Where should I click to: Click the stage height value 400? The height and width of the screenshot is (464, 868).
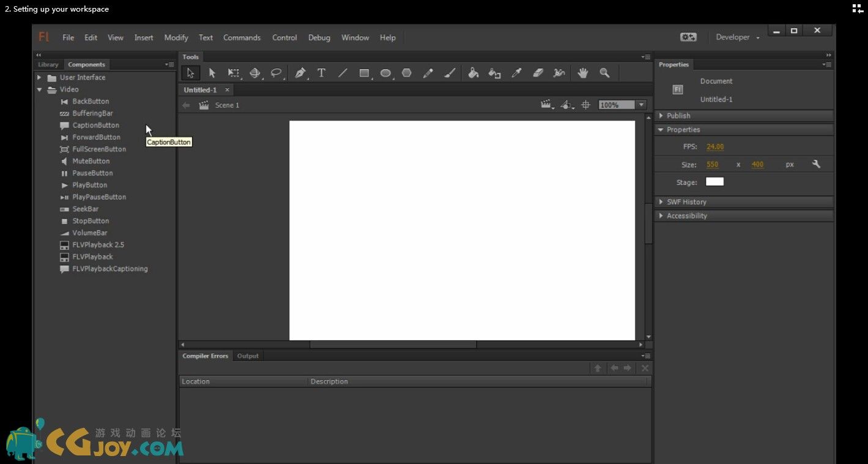(x=758, y=165)
